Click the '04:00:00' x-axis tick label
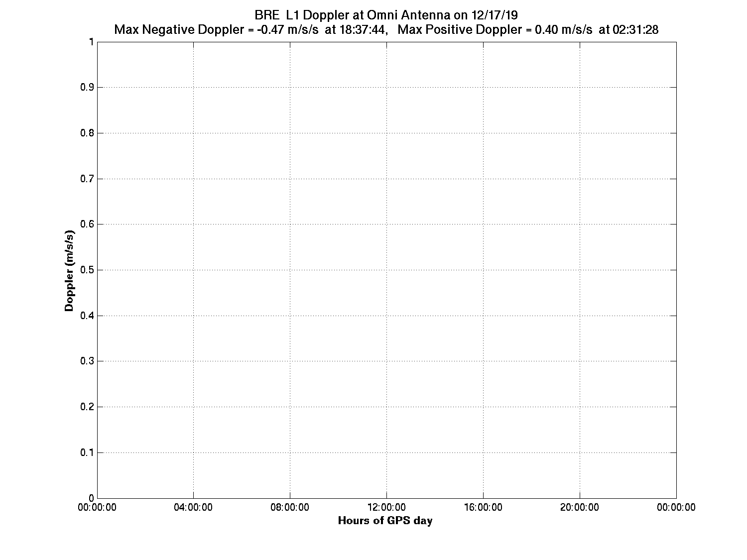747x560 pixels. (194, 507)
